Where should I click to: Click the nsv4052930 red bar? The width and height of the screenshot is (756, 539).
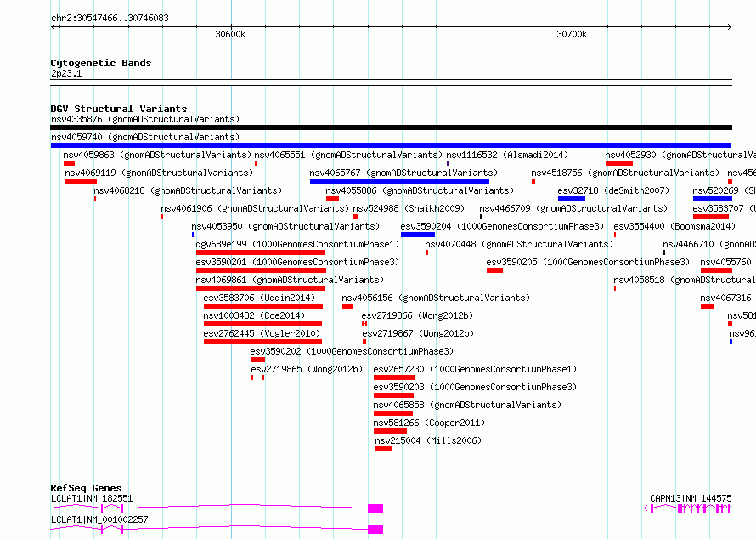(x=619, y=163)
